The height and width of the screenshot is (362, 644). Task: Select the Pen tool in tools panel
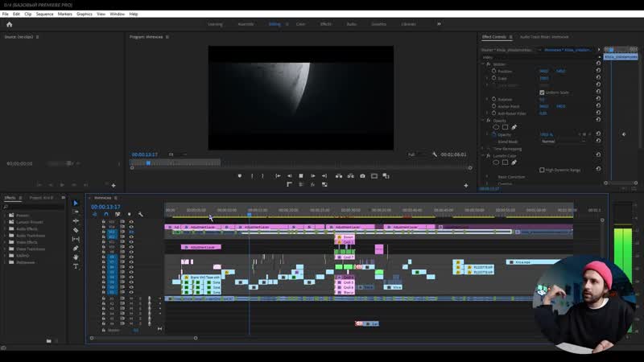76,248
